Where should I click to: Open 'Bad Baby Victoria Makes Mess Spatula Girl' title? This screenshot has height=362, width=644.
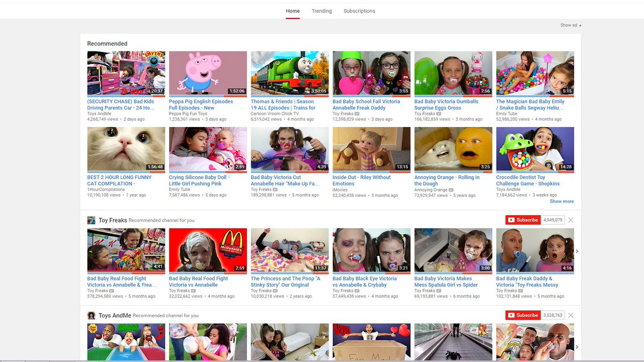point(447,282)
